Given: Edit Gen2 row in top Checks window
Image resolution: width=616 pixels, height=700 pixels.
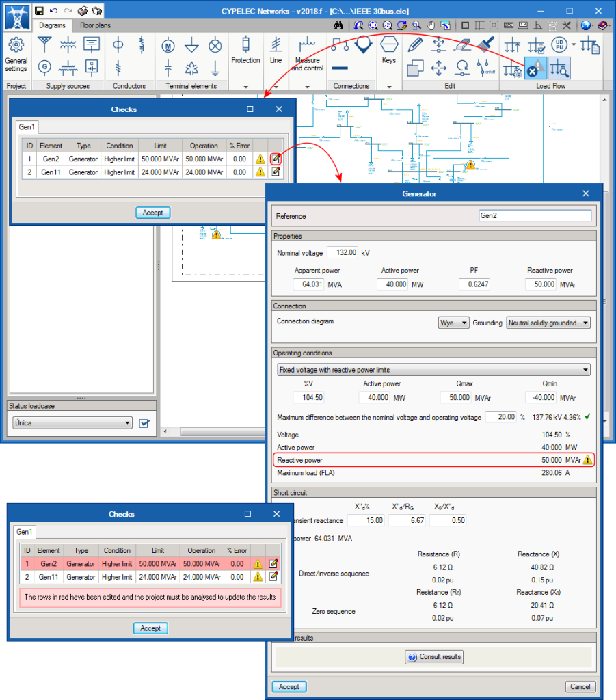Looking at the screenshot, I should coord(276,159).
